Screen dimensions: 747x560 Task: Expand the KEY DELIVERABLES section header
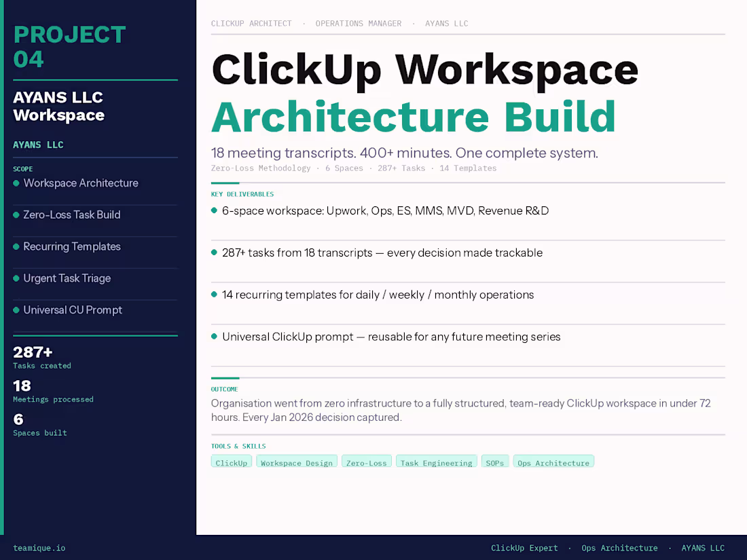242,193
